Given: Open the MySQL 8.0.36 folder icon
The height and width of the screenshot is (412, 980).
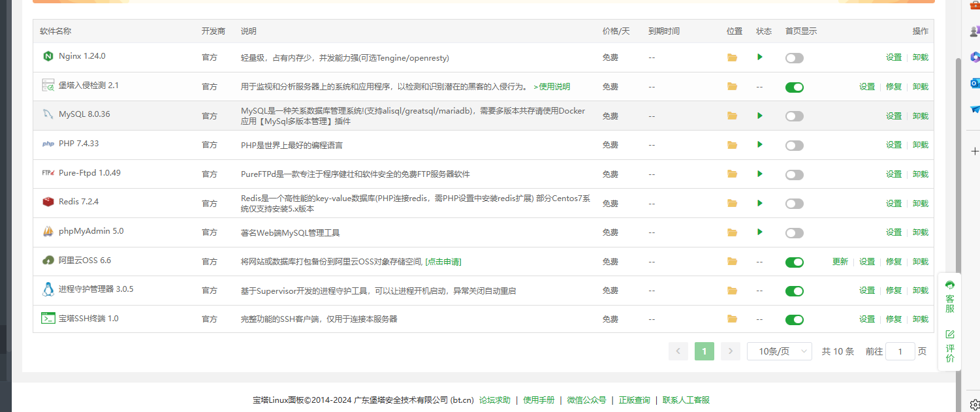Looking at the screenshot, I should (x=732, y=116).
